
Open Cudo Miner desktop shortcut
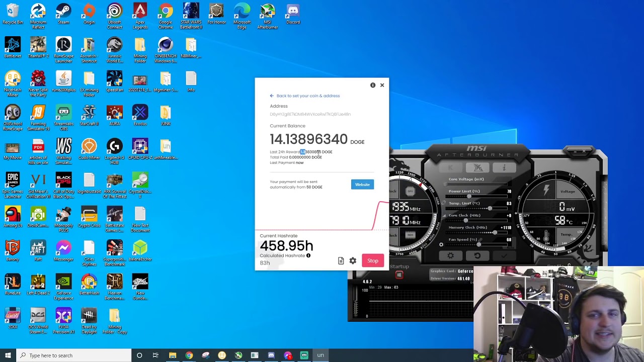pyautogui.click(x=89, y=150)
